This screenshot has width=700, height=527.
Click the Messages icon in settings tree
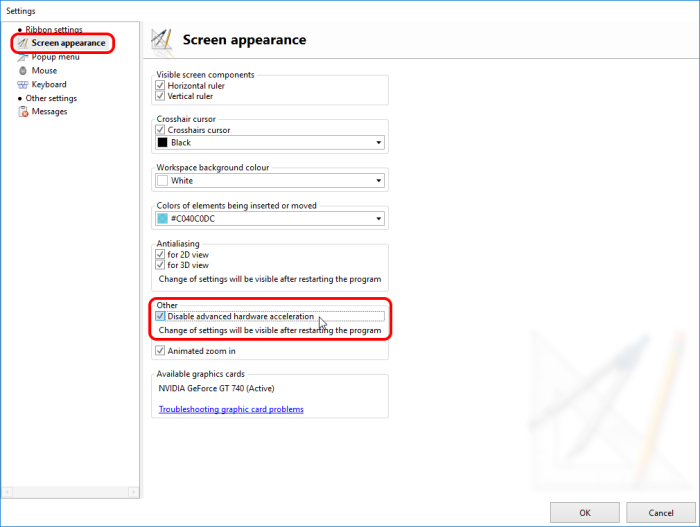(22, 112)
